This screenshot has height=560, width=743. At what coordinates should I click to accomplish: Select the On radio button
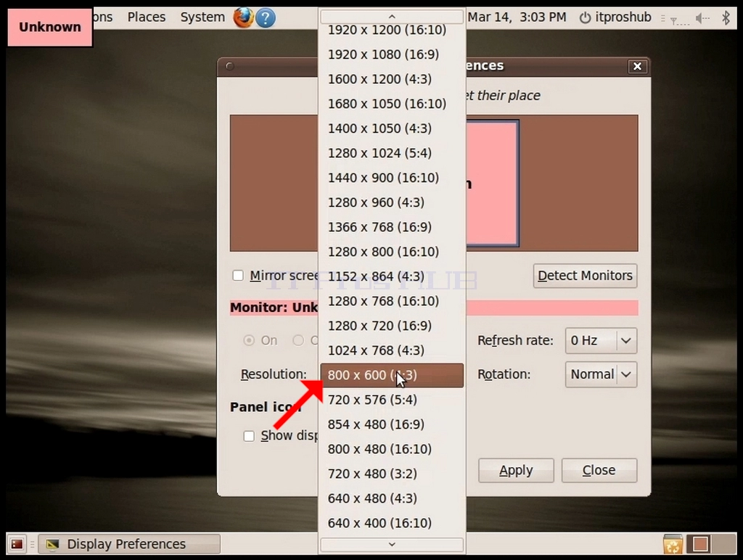[249, 340]
